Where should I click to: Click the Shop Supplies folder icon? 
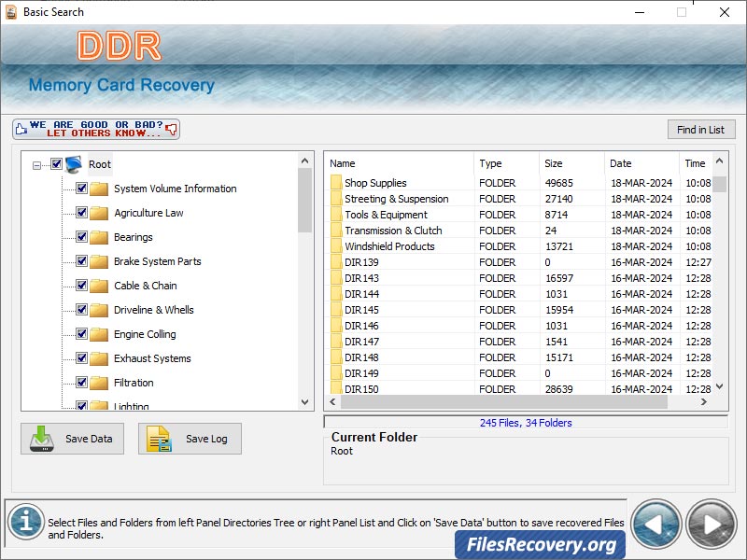click(335, 183)
